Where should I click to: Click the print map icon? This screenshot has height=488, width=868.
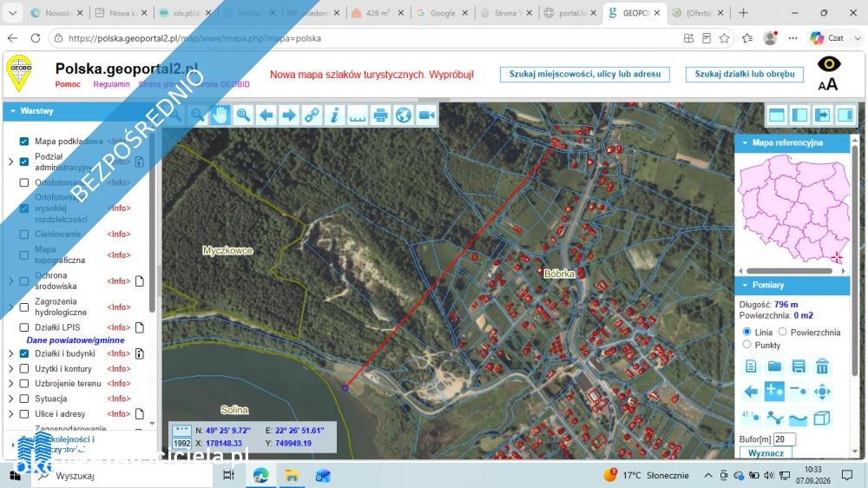click(x=380, y=115)
